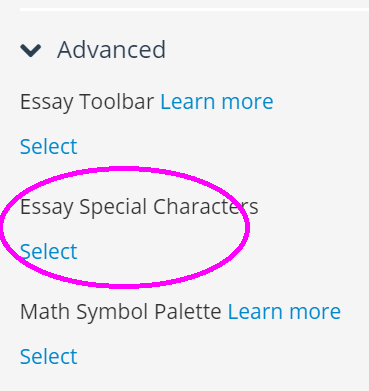Hide Advanced options using the chevron icon

tap(31, 50)
